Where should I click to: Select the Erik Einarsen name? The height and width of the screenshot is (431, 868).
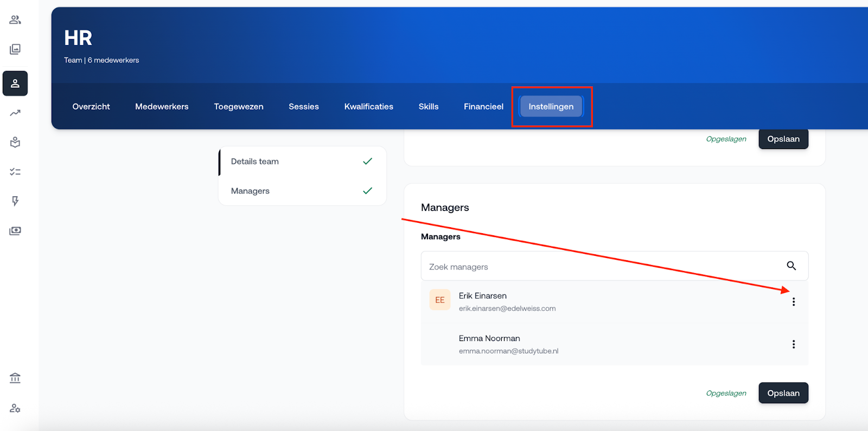[483, 295]
